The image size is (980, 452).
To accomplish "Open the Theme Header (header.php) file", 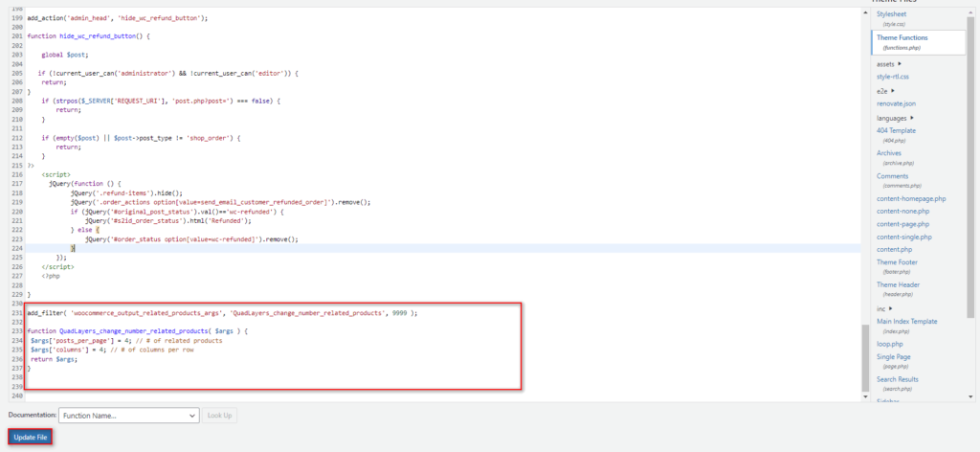I will coord(898,285).
